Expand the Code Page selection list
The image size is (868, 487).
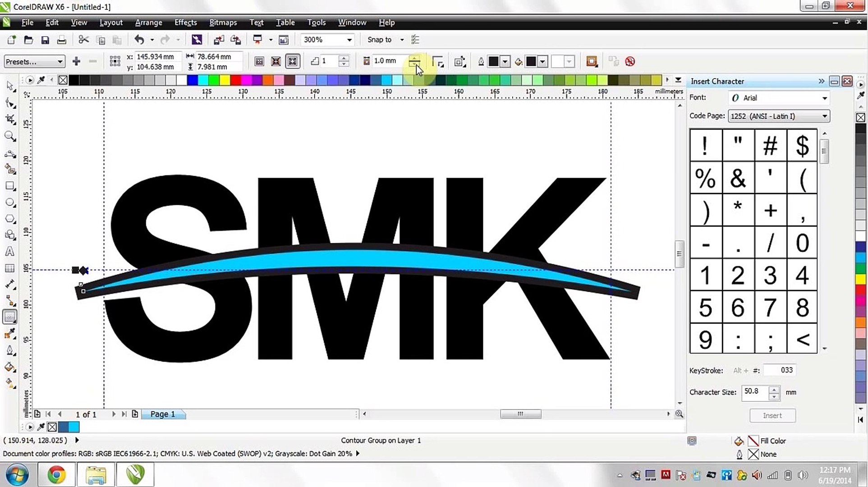coord(825,116)
